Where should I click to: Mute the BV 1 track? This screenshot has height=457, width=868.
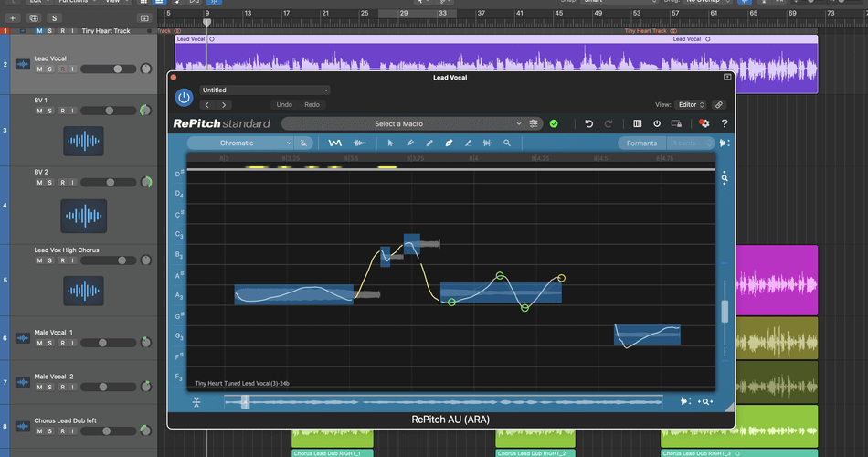(x=39, y=111)
